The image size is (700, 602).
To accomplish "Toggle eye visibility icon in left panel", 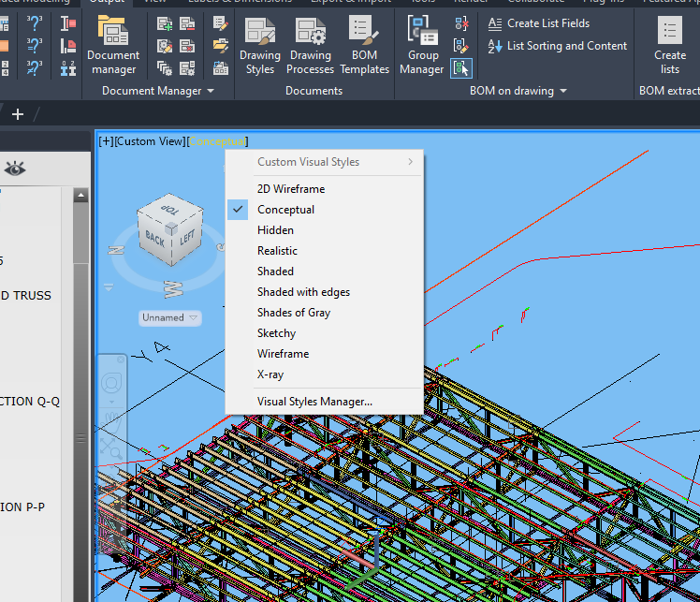I will click(x=15, y=169).
